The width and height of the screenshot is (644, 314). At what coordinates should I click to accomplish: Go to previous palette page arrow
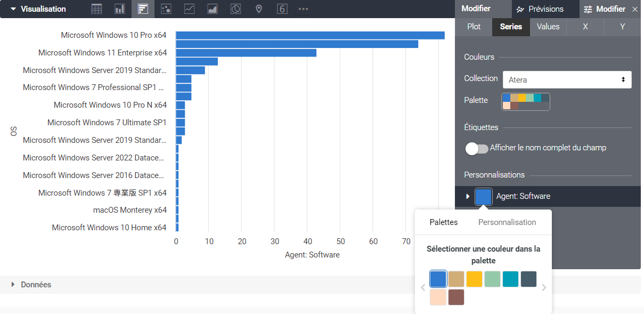click(x=423, y=288)
